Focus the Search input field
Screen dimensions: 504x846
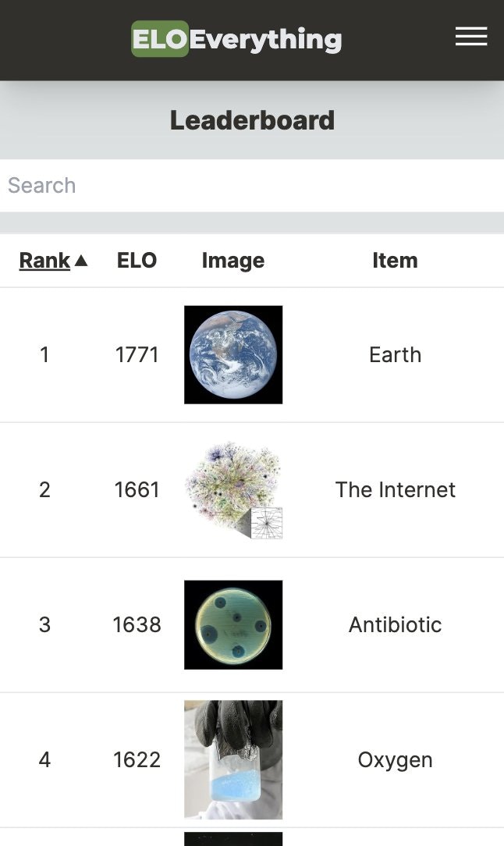click(252, 185)
